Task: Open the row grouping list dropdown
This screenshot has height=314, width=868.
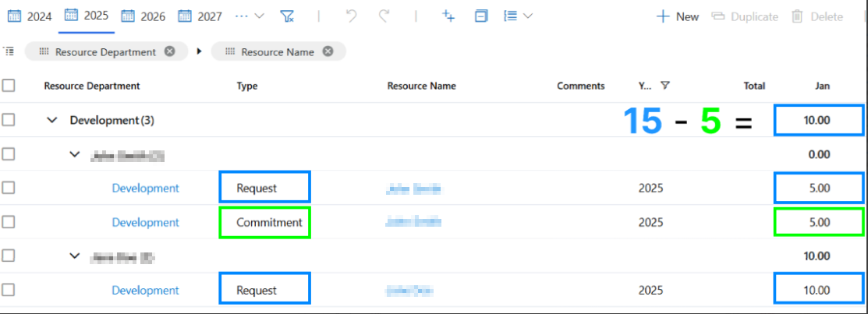Action: pyautogui.click(x=518, y=16)
